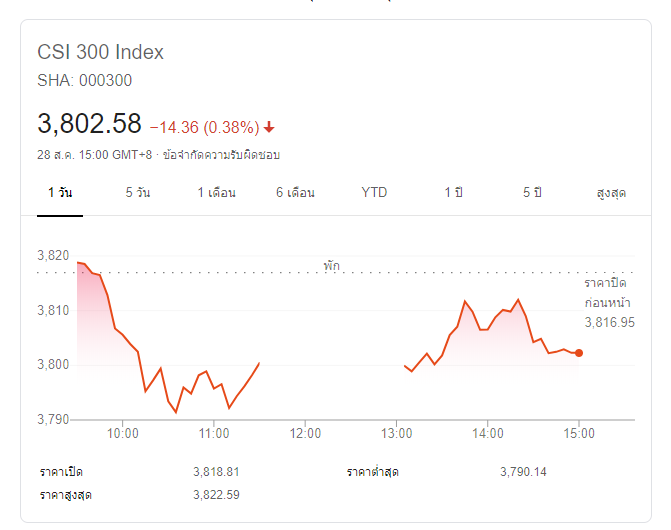Screen dimensions: 671x530
Task: Click the red down arrow icon
Action: 269,127
